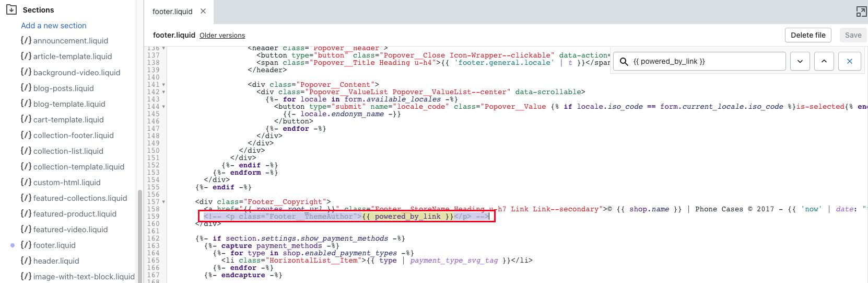Open background-video.liquid file
Image resolution: width=868 pixels, height=283 pixels.
pos(71,72)
